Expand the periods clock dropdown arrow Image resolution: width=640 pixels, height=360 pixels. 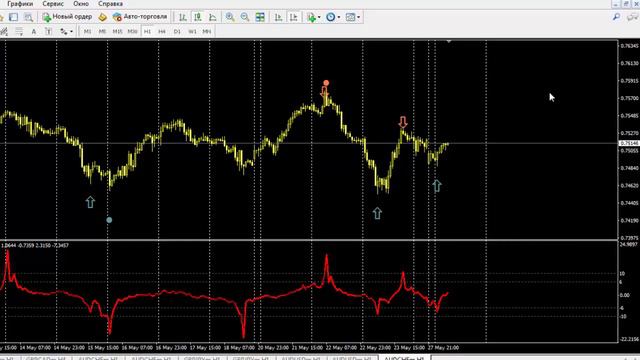point(339,17)
